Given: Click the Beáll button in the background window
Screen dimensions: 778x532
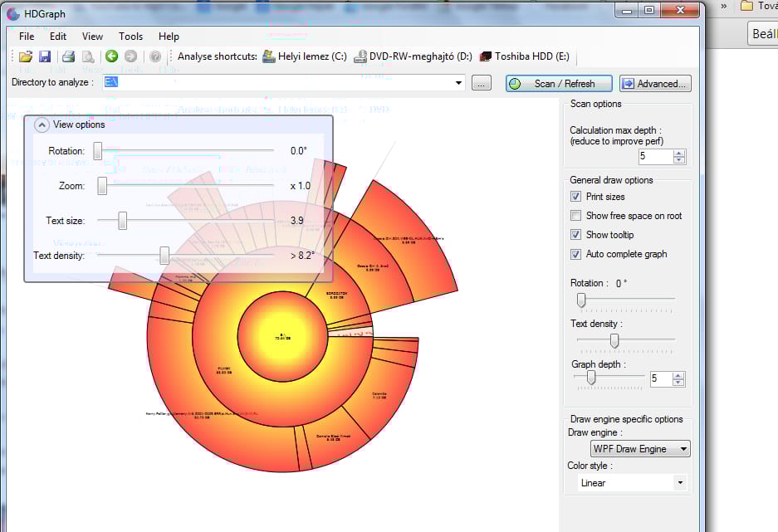Looking at the screenshot, I should [763, 34].
